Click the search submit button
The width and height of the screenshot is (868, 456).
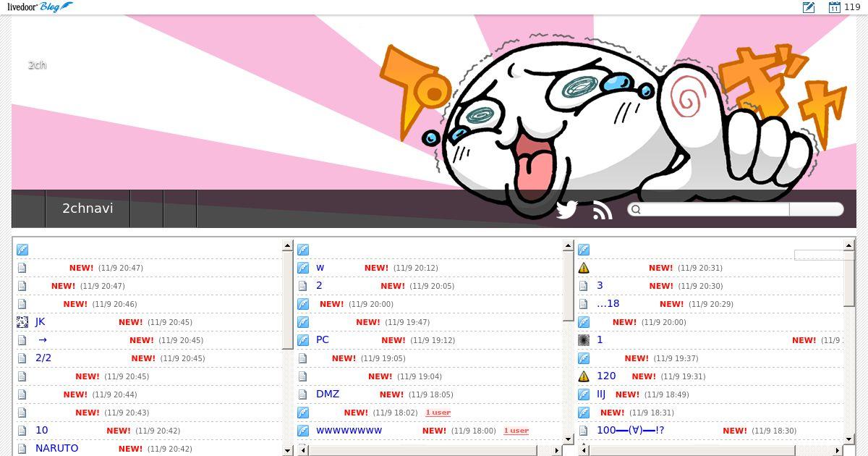tap(816, 209)
